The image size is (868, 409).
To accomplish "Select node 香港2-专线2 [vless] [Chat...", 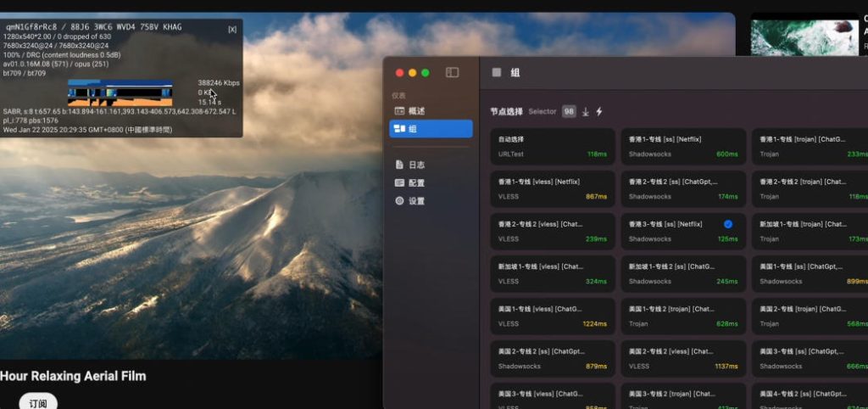I will [553, 232].
